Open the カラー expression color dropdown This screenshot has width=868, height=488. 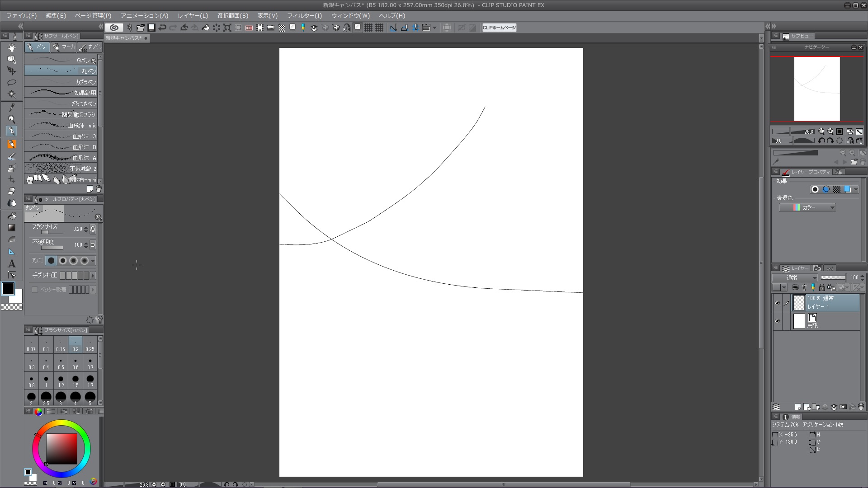click(807, 207)
